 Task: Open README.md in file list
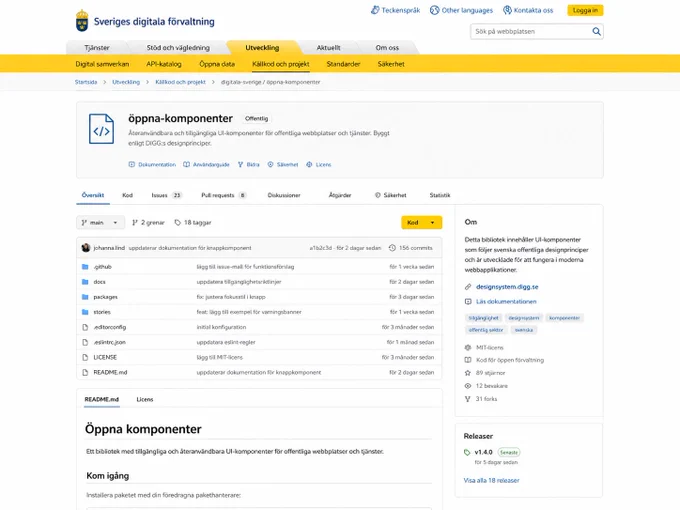(110, 372)
